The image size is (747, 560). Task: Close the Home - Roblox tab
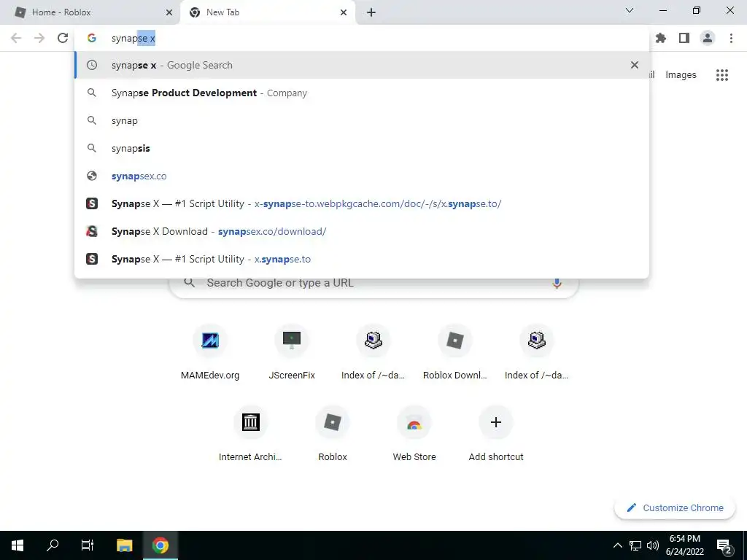pyautogui.click(x=169, y=12)
